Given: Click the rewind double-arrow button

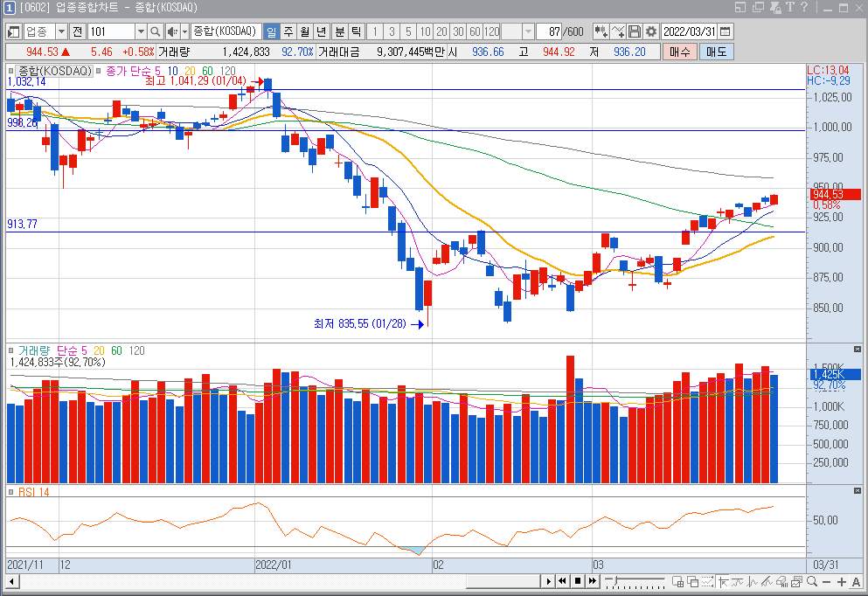Looking at the screenshot, I should pos(563,581).
